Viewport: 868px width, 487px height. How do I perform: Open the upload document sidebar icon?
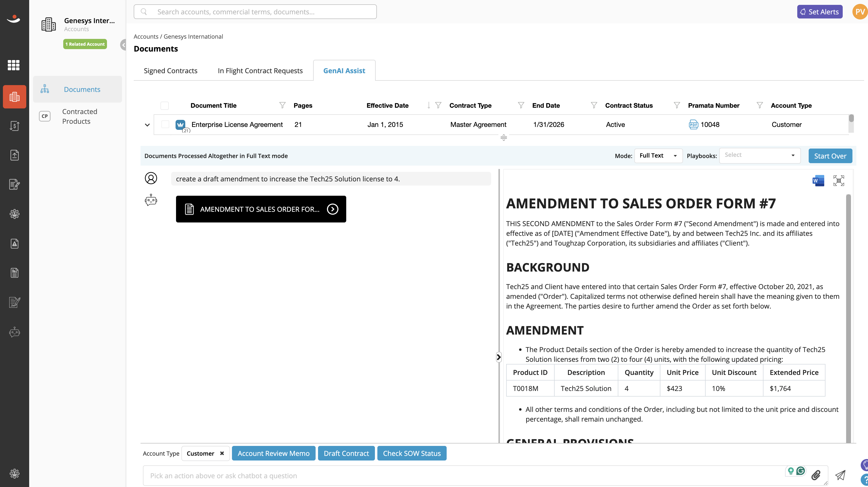click(x=15, y=155)
